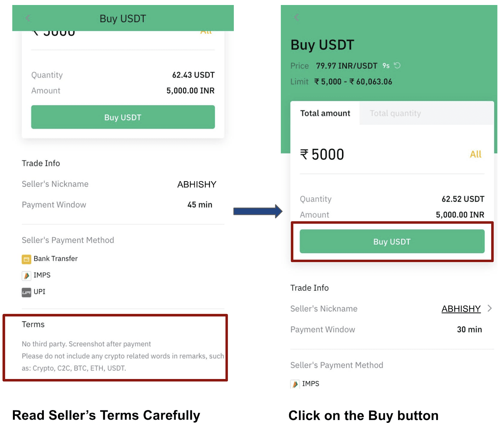This screenshot has height=436, width=504.
Task: Click Buy USDT button on left screen
Action: (123, 117)
